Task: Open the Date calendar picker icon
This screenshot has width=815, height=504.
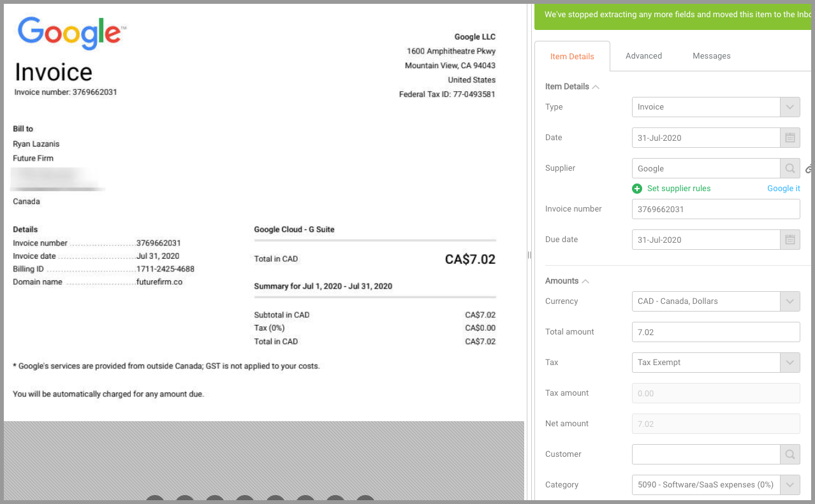Action: (x=790, y=138)
